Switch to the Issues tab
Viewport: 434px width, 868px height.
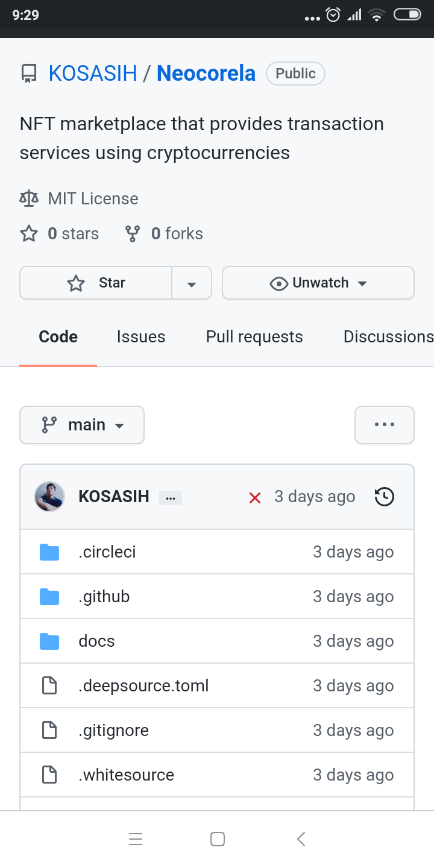tap(141, 336)
